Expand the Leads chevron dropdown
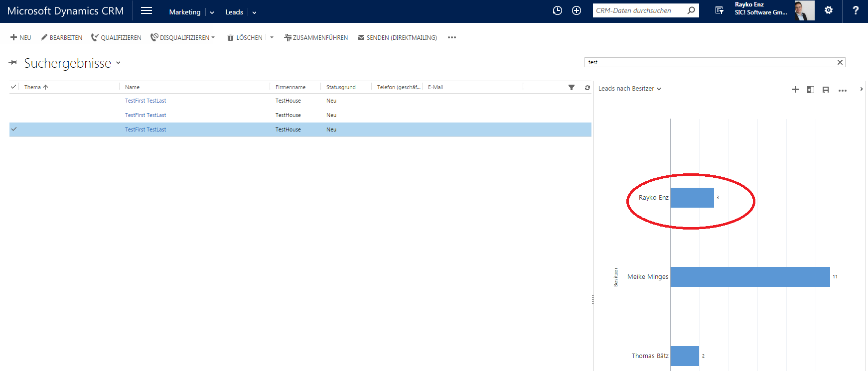Image resolution: width=868 pixels, height=371 pixels. (254, 12)
